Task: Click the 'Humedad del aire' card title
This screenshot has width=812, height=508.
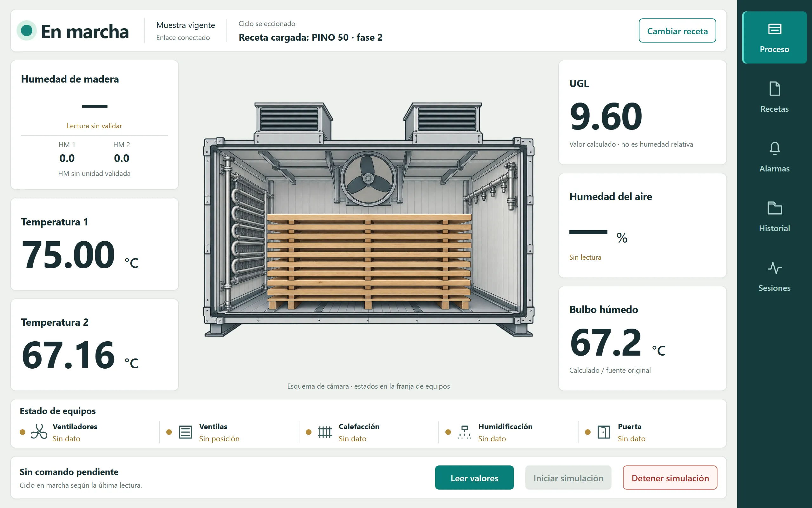Action: [x=611, y=197]
